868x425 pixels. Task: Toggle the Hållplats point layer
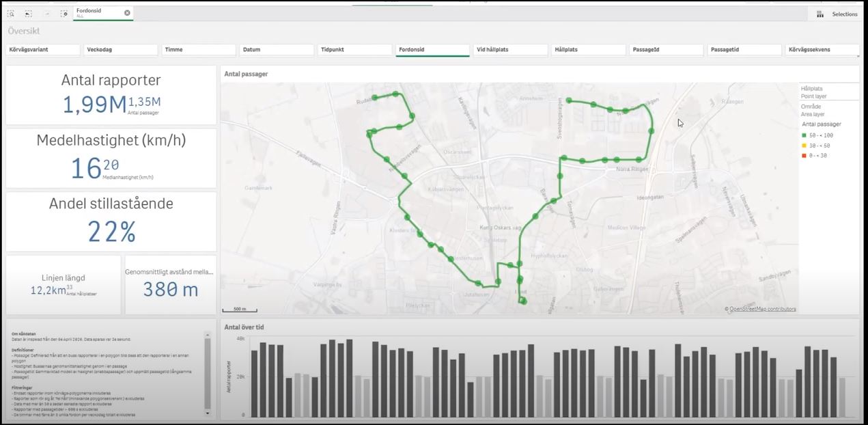[x=813, y=92]
